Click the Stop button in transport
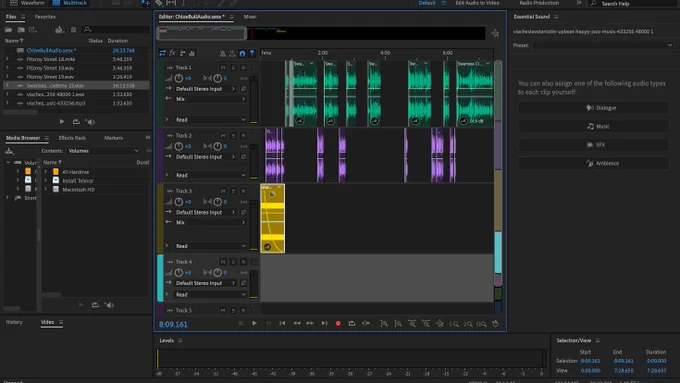Viewport: 680px width, 383px height. pyautogui.click(x=241, y=324)
